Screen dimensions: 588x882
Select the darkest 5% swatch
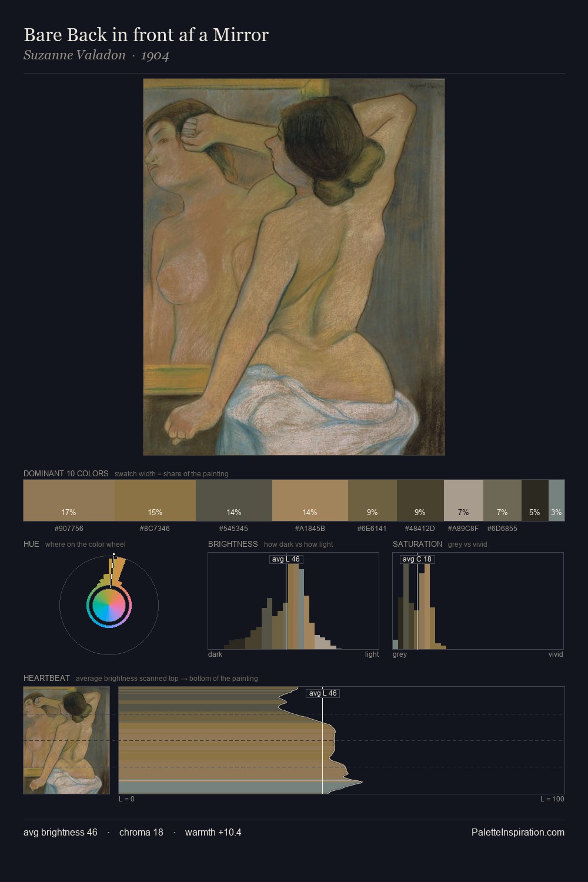coord(534,500)
